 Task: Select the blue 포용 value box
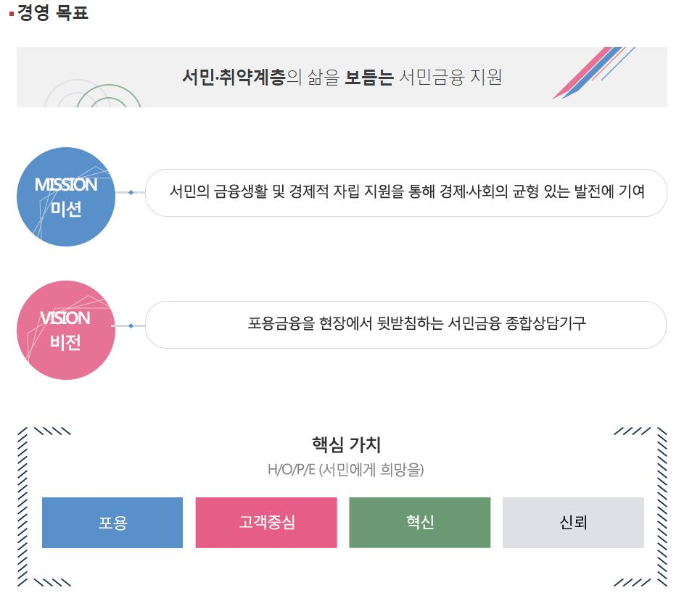point(112,523)
